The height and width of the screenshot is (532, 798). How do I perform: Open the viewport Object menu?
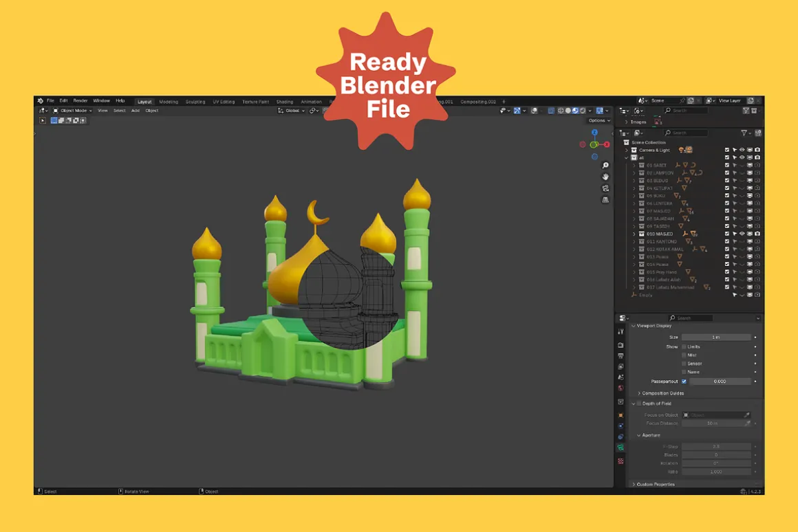pos(151,111)
